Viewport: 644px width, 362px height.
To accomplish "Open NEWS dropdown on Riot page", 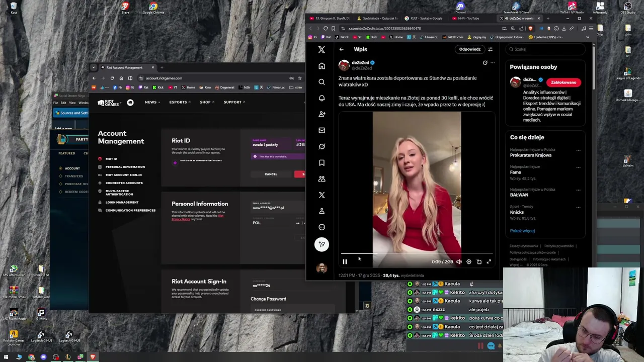I will pyautogui.click(x=152, y=102).
